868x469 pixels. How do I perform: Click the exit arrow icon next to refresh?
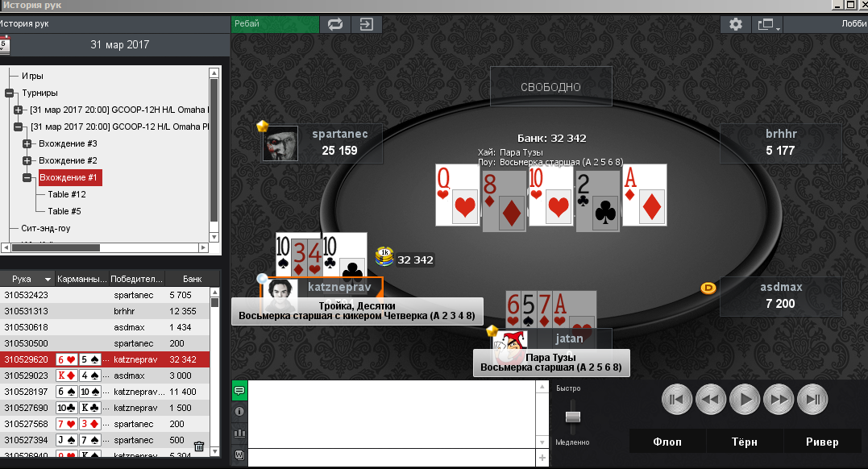point(366,24)
